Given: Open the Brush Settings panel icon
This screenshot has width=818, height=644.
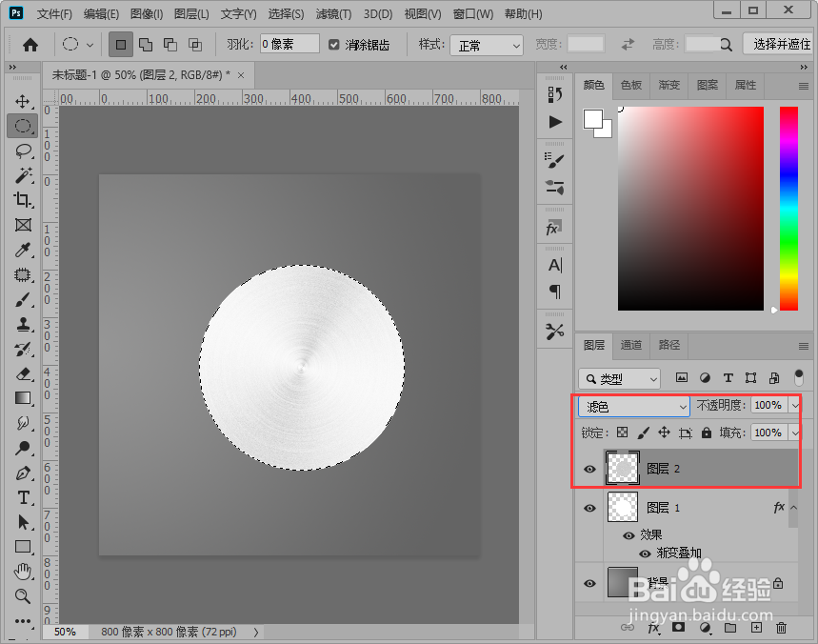Looking at the screenshot, I should [554, 160].
